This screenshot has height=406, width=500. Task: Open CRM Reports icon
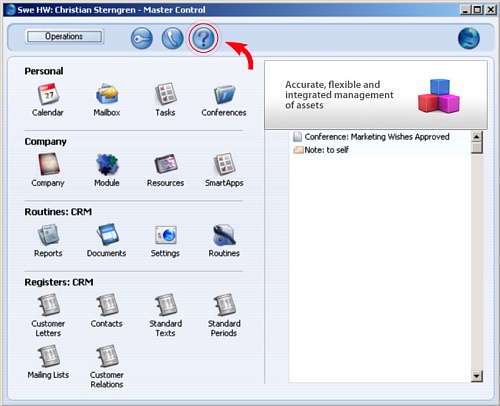(x=48, y=235)
